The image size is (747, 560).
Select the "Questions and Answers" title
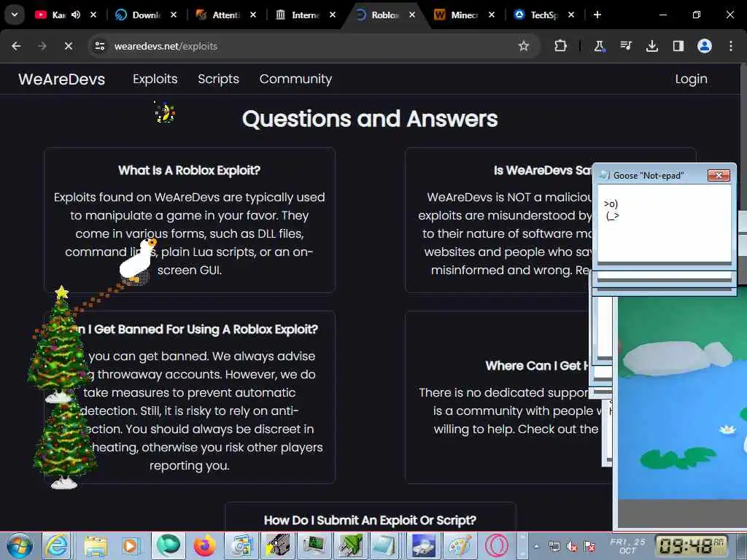(370, 119)
